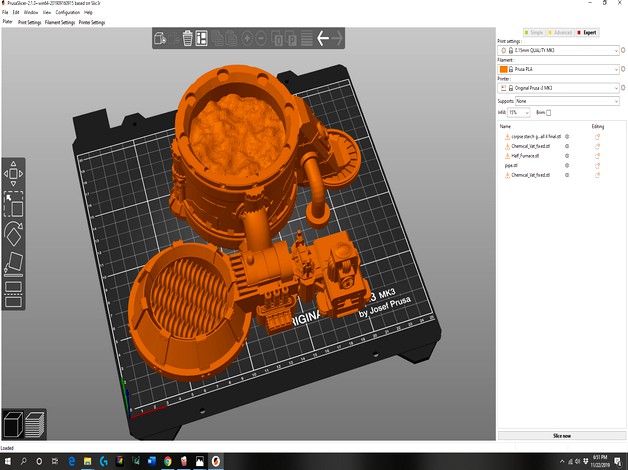Open editing for corpse starch first row

pyautogui.click(x=597, y=137)
